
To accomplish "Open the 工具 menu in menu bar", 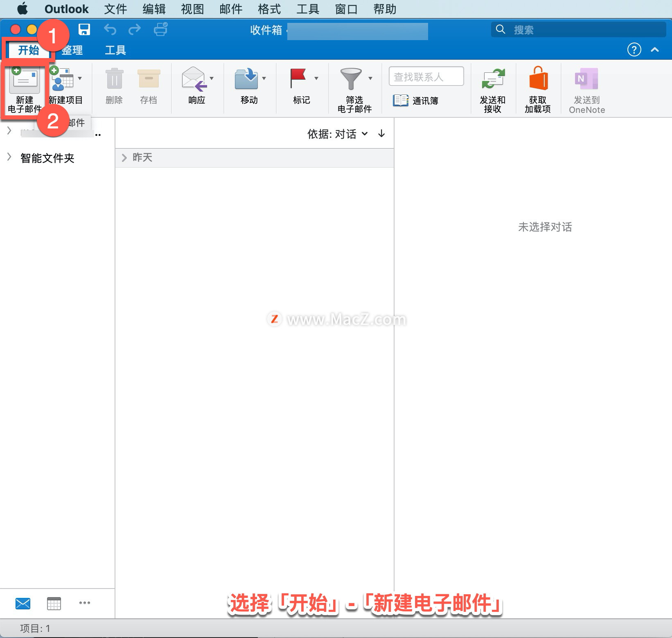I will pyautogui.click(x=308, y=9).
